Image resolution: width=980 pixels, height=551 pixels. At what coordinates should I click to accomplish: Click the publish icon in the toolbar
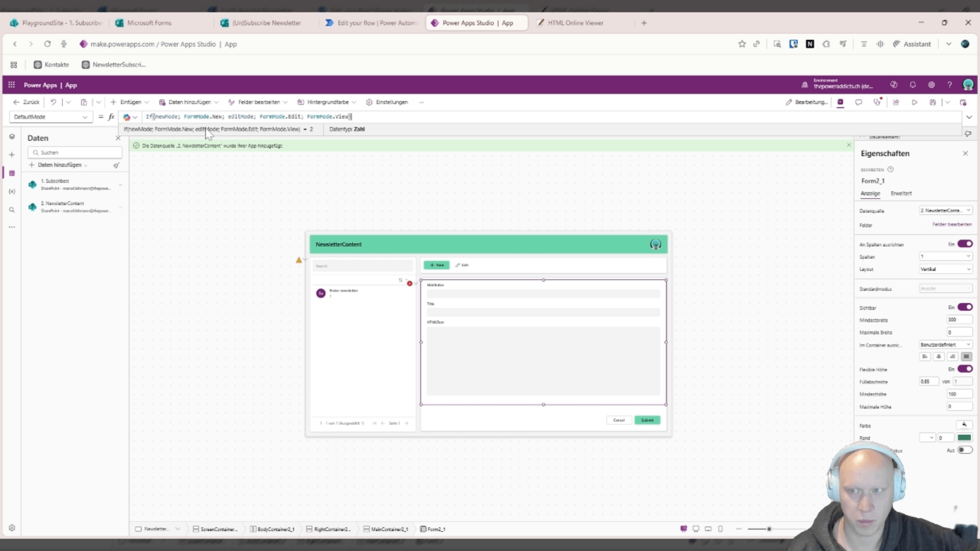point(963,102)
